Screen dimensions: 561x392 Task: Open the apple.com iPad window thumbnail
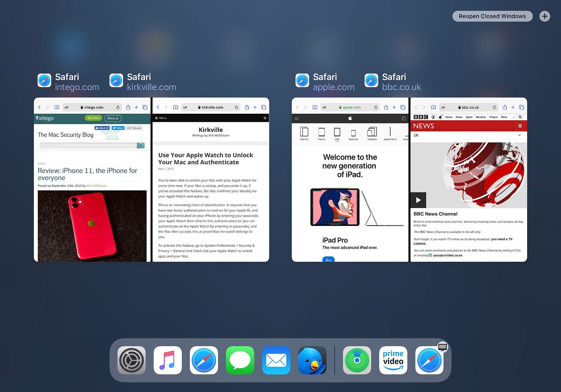coord(350,180)
